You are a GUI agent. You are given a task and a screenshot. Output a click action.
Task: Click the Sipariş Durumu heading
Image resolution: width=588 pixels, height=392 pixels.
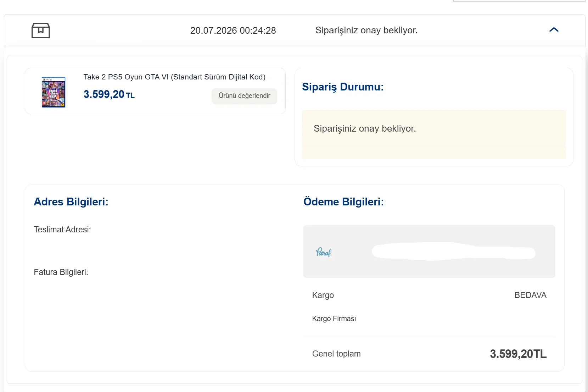343,87
